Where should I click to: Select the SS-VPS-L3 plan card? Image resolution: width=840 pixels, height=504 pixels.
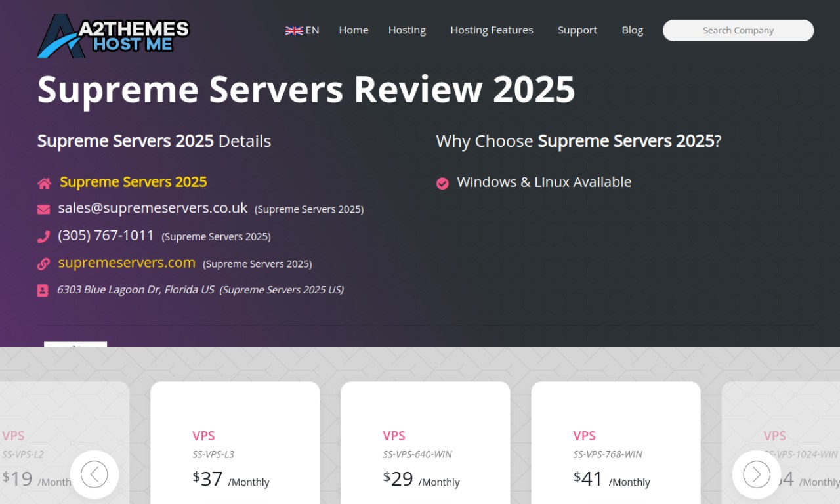pyautogui.click(x=235, y=443)
